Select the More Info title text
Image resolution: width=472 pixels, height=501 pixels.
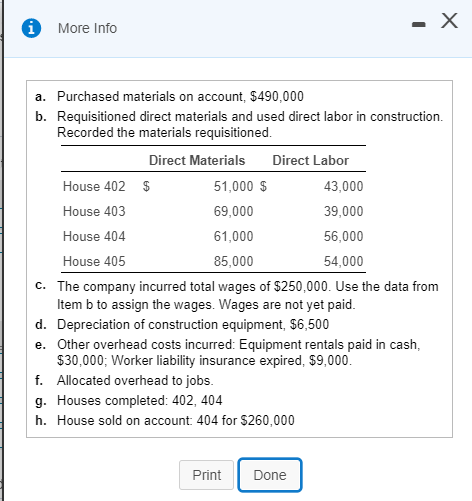(x=87, y=28)
